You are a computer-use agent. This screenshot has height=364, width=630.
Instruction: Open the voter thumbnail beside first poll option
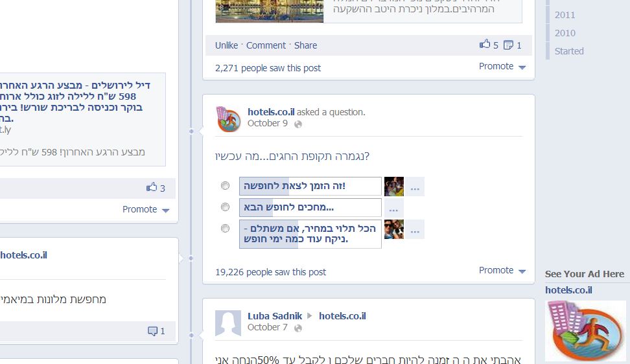coord(394,187)
